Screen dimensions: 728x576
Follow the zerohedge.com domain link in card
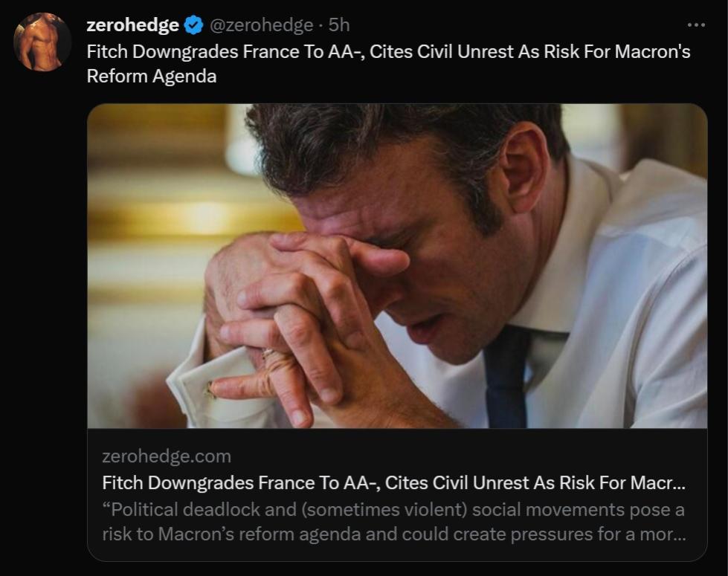click(x=167, y=456)
